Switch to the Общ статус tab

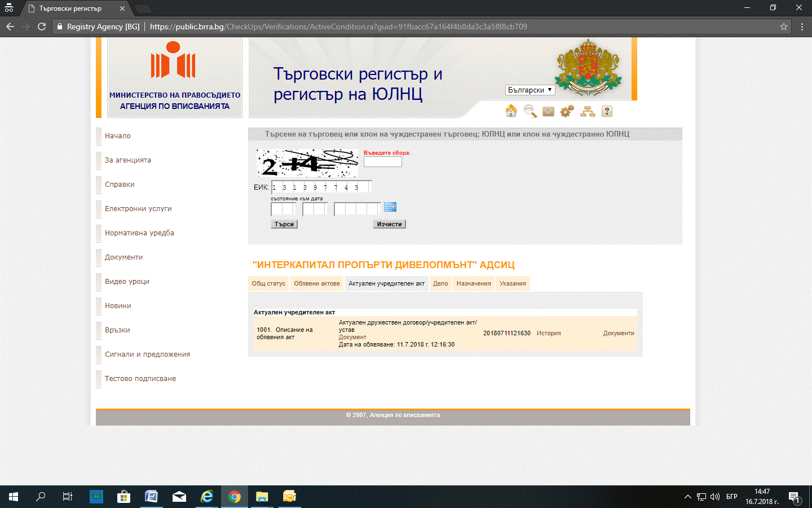point(268,283)
